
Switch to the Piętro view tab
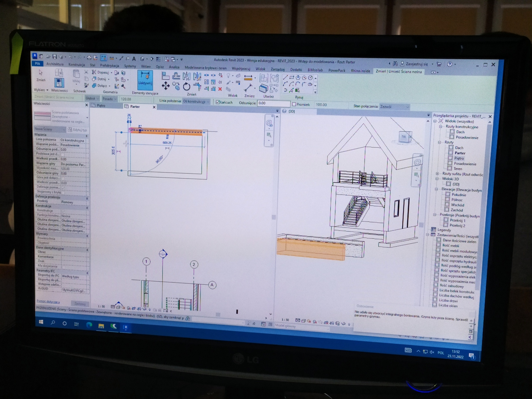pyautogui.click(x=101, y=105)
